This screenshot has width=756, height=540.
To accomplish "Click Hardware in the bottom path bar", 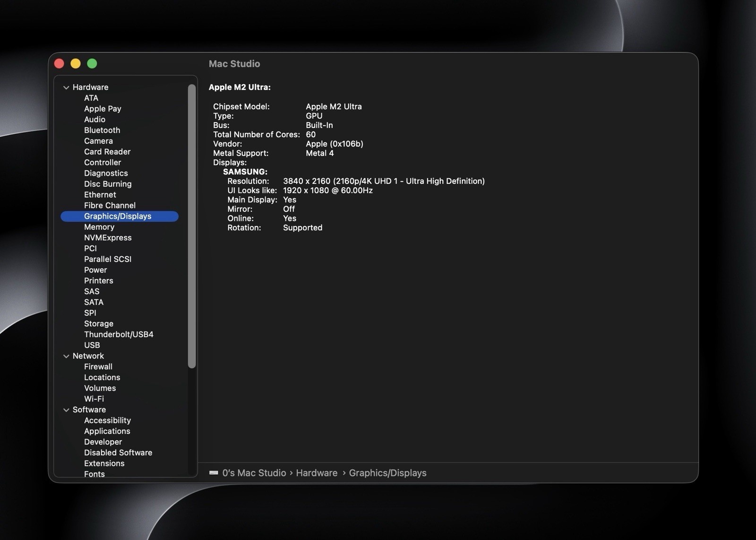I will click(317, 473).
